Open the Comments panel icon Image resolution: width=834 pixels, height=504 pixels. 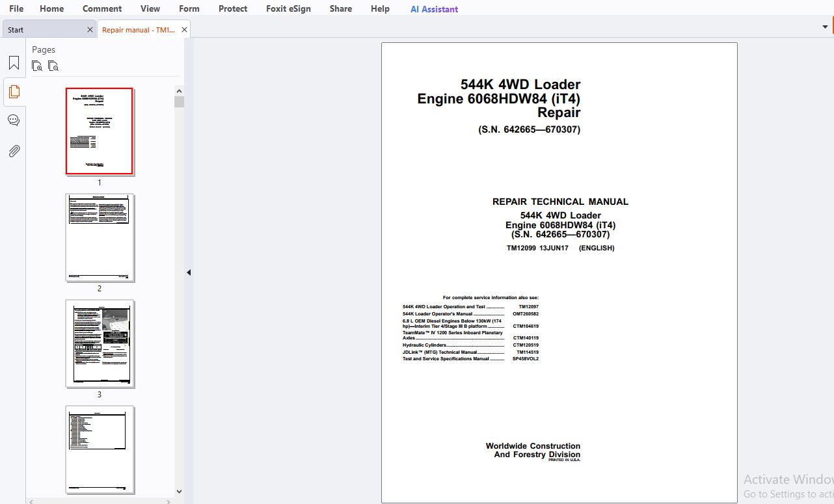[x=14, y=120]
